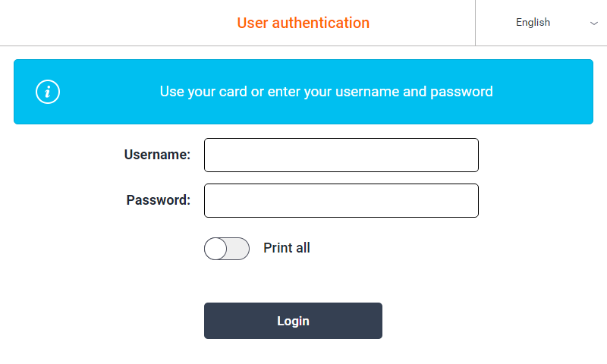Focus the Username input field
This screenshot has width=607, height=364.
341,155
